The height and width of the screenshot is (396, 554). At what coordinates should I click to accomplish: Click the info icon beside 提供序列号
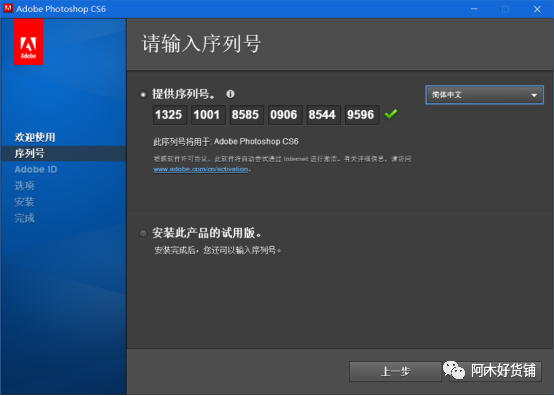pos(230,94)
